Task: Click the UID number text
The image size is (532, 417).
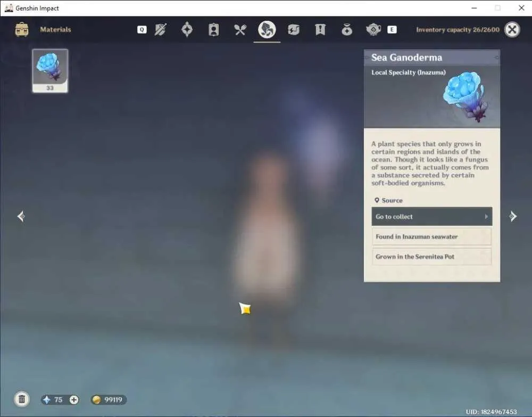Action: pos(491,412)
